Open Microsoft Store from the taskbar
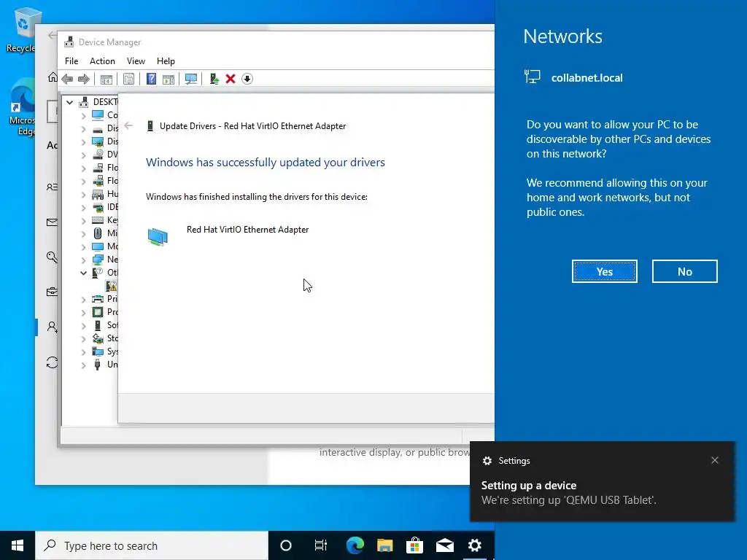 coord(415,545)
